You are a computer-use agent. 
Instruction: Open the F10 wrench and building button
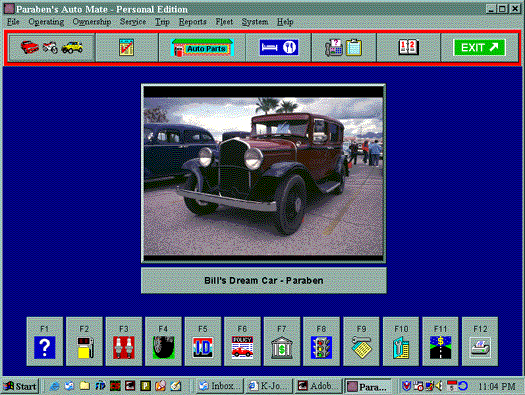(x=401, y=341)
